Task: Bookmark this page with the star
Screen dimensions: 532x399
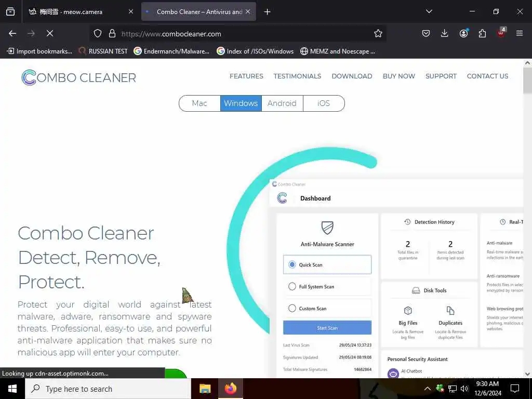Action: pyautogui.click(x=378, y=33)
